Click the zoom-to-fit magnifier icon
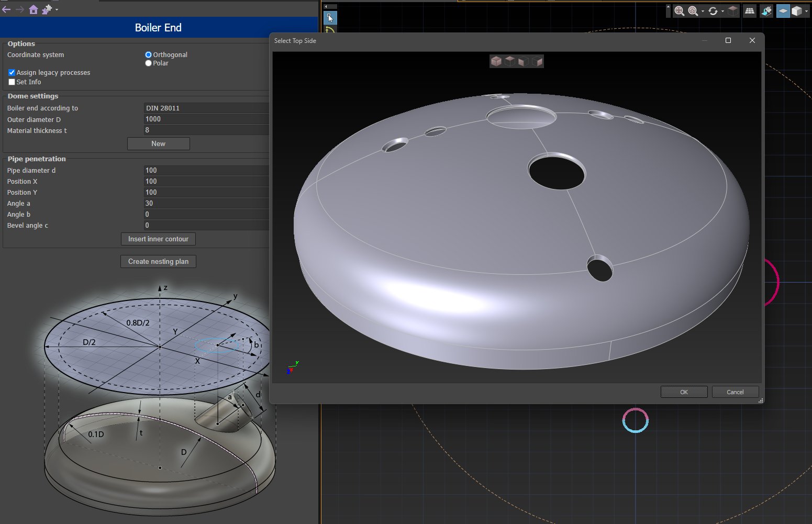Image resolution: width=812 pixels, height=524 pixels. click(679, 11)
